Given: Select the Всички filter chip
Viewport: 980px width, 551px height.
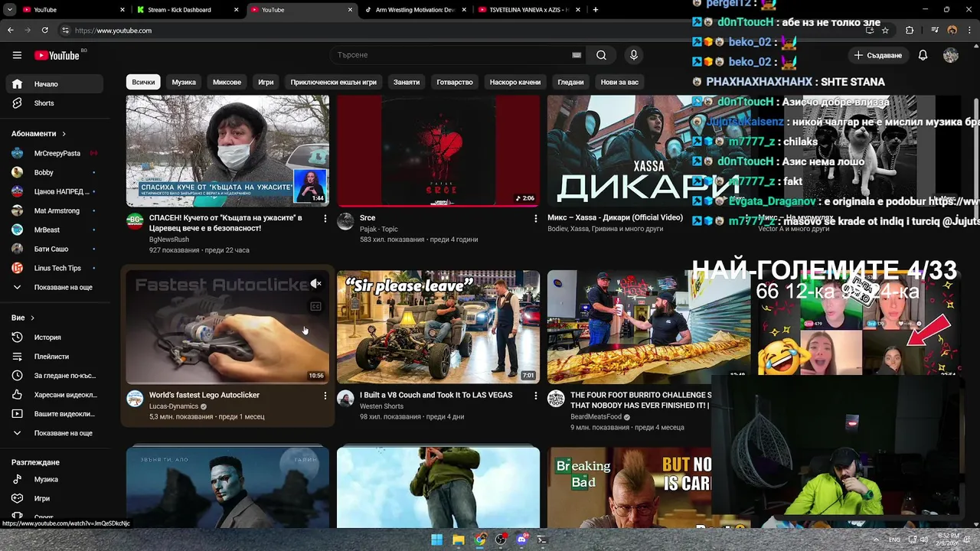Looking at the screenshot, I should (x=143, y=82).
